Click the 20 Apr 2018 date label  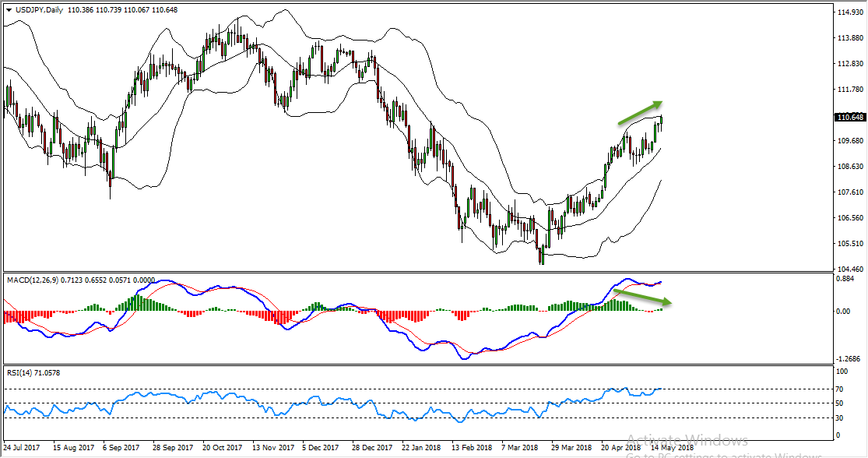click(620, 447)
